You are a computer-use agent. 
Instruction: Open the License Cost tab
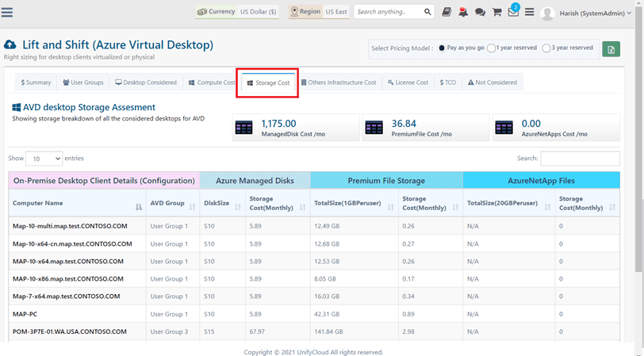click(x=408, y=82)
